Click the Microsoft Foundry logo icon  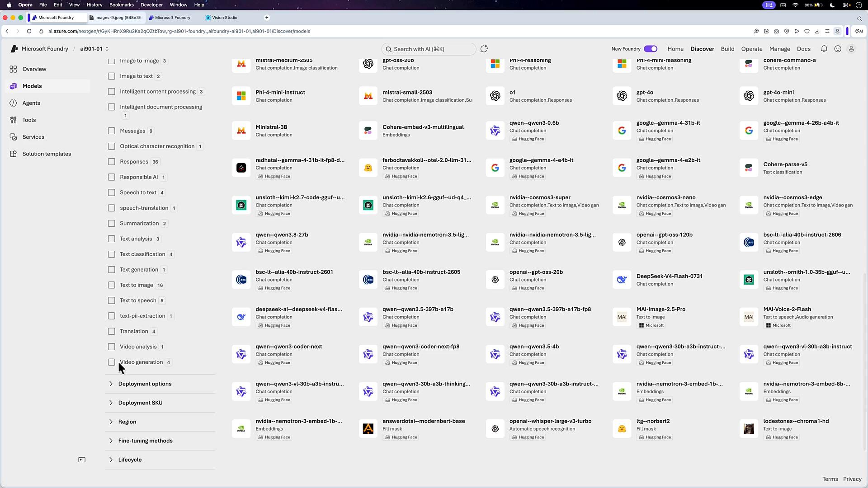(14, 49)
